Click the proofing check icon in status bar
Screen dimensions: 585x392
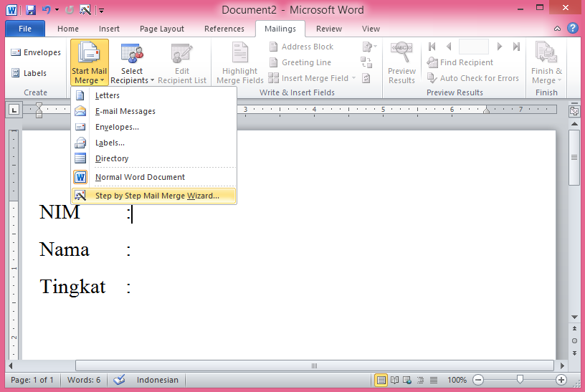[119, 380]
